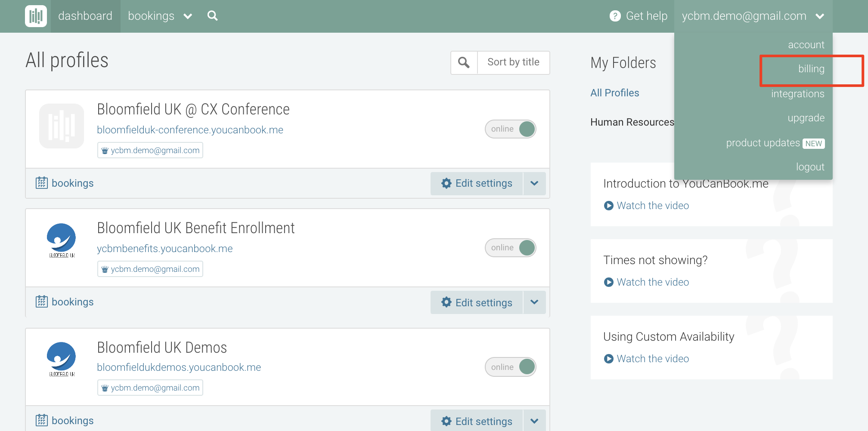Click Edit settings for Bloomfield UK Demos
868x431 pixels.
[477, 421]
